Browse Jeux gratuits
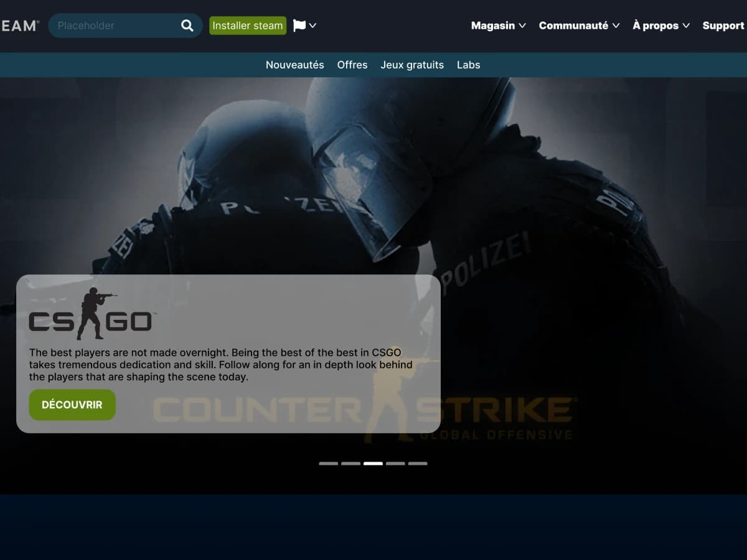This screenshot has height=560, width=747. (x=412, y=65)
